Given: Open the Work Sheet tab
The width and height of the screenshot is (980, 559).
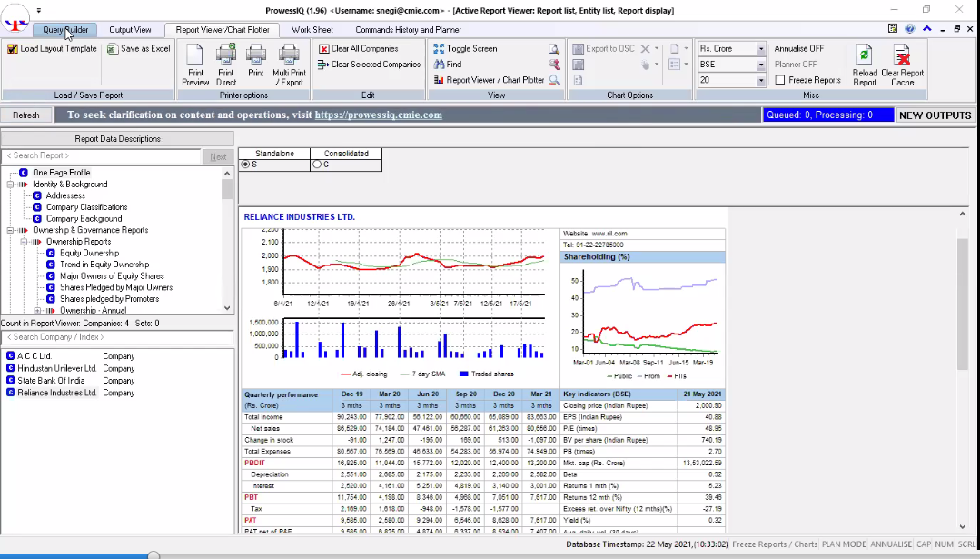Looking at the screenshot, I should 312,30.
